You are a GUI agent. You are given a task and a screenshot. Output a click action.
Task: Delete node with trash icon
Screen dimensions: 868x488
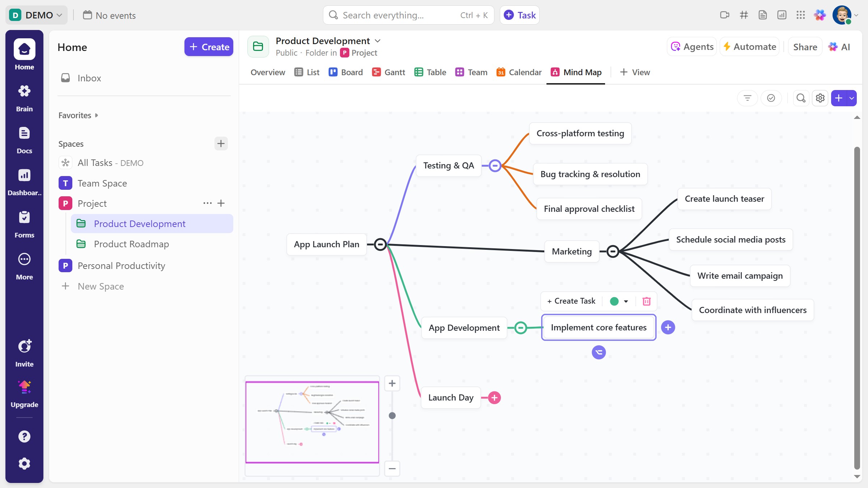(646, 301)
